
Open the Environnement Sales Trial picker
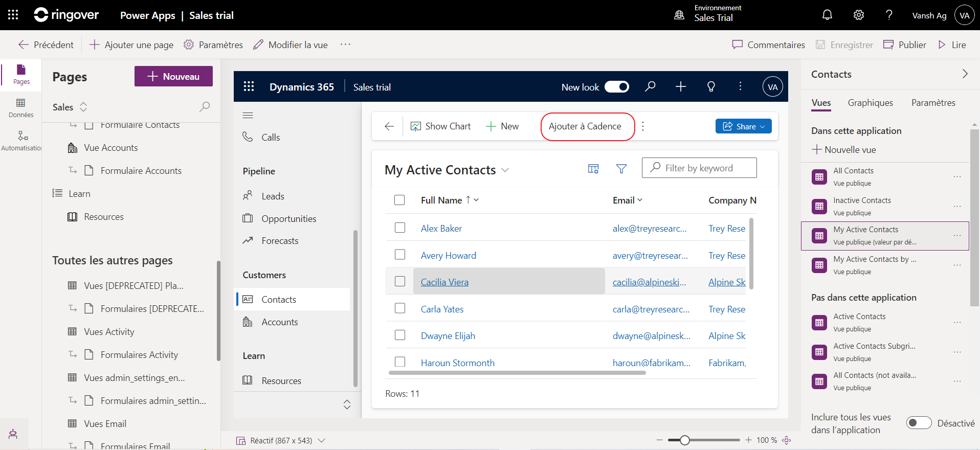click(x=708, y=15)
